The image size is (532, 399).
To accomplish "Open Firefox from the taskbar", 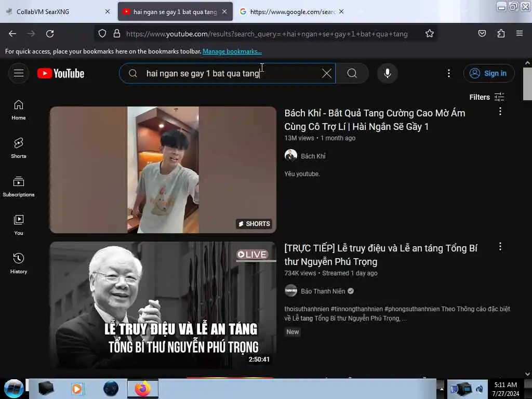I will click(143, 389).
